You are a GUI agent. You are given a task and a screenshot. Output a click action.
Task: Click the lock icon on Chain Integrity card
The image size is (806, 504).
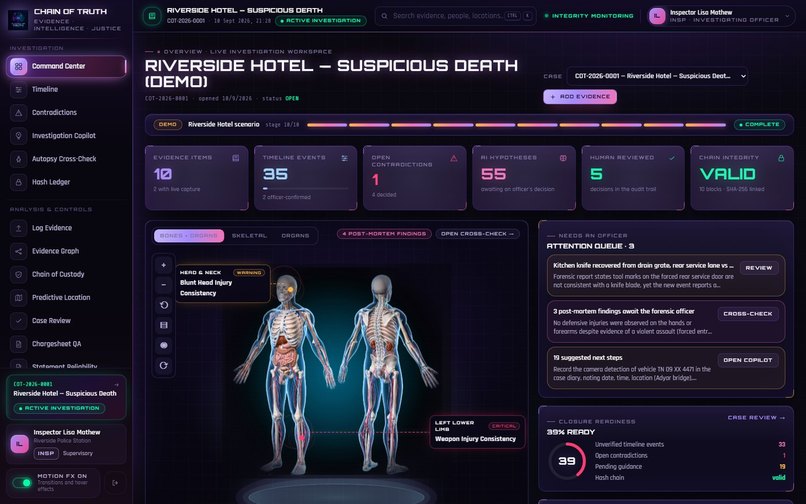coord(781,158)
